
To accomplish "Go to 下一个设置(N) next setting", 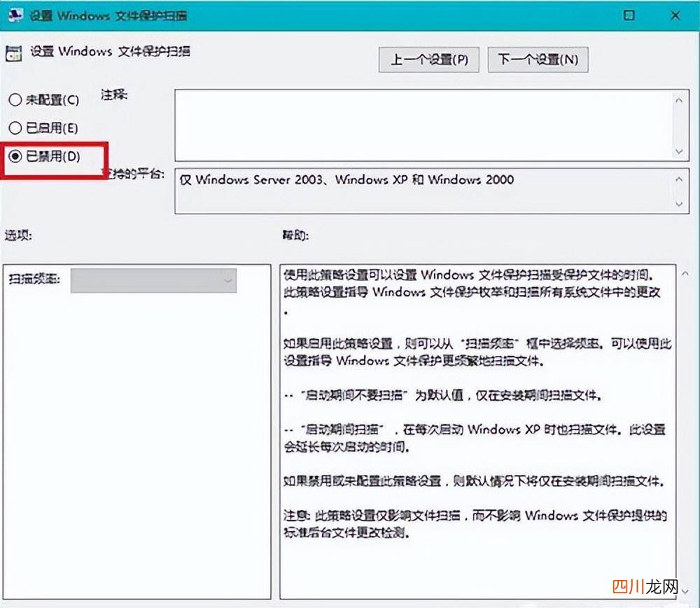I will pos(538,60).
